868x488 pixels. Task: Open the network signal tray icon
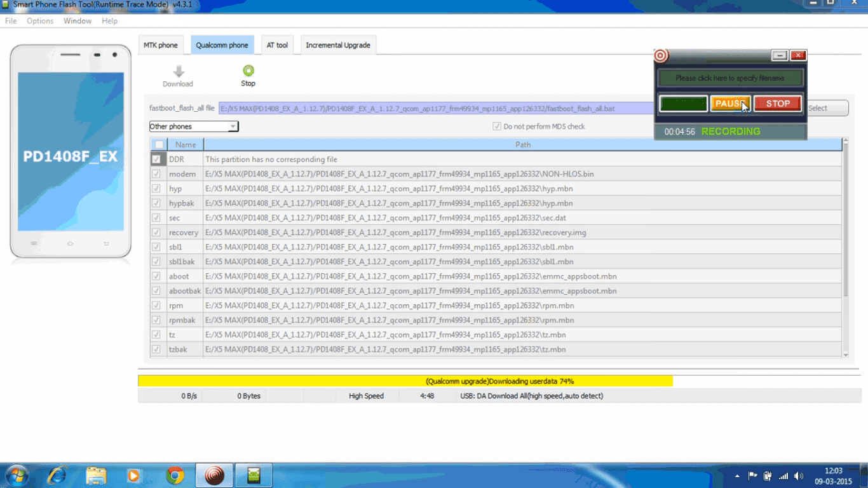(783, 475)
